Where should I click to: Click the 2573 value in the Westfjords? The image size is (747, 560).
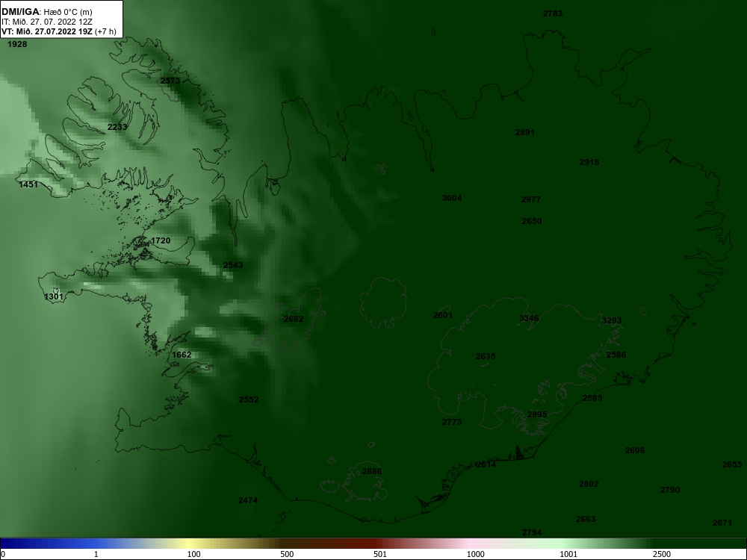(170, 81)
